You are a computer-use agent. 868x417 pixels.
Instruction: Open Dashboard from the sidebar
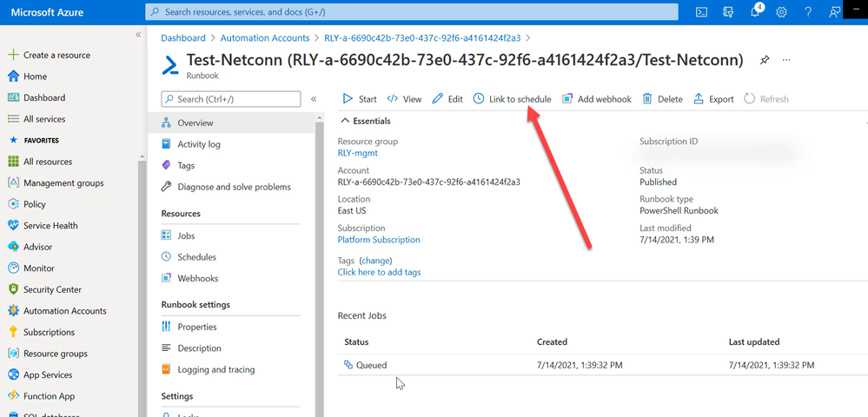coord(44,97)
